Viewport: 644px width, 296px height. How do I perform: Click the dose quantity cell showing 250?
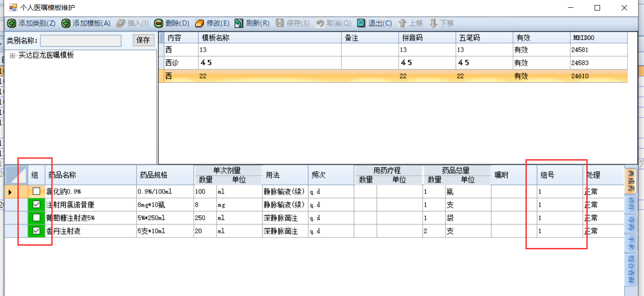205,218
